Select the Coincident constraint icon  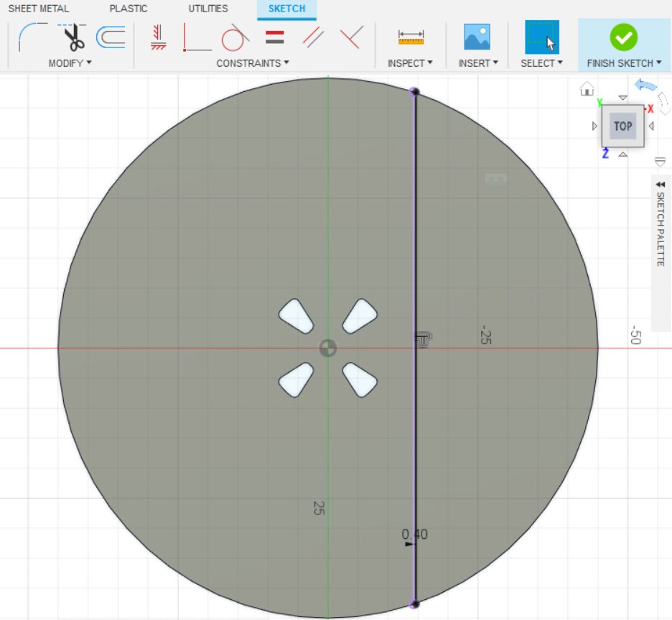pyautogui.click(x=197, y=37)
